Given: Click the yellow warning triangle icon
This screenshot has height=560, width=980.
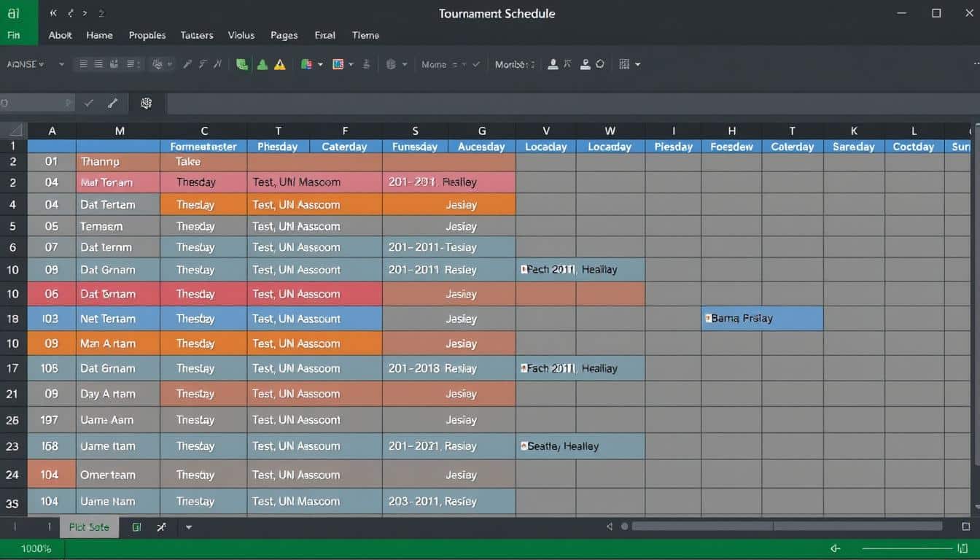Looking at the screenshot, I should [x=280, y=64].
